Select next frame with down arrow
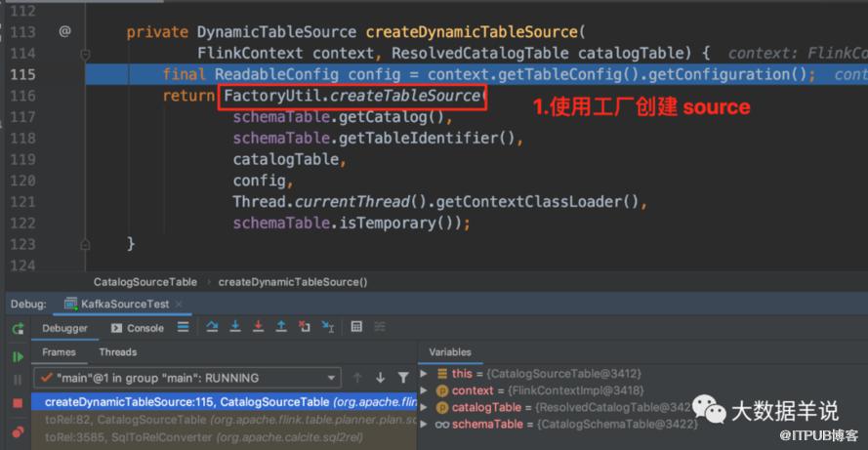Viewport: 868px width, 450px height. tap(381, 378)
